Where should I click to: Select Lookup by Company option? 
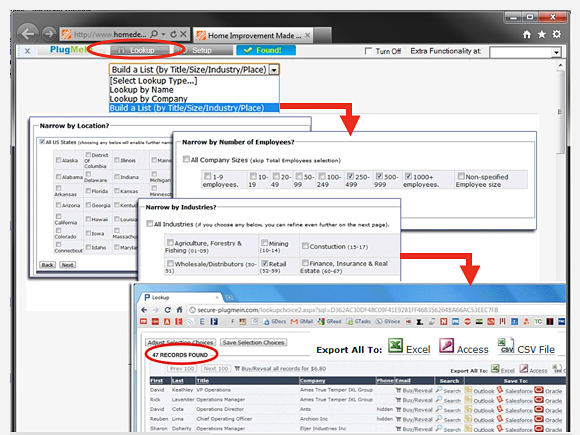tap(148, 99)
